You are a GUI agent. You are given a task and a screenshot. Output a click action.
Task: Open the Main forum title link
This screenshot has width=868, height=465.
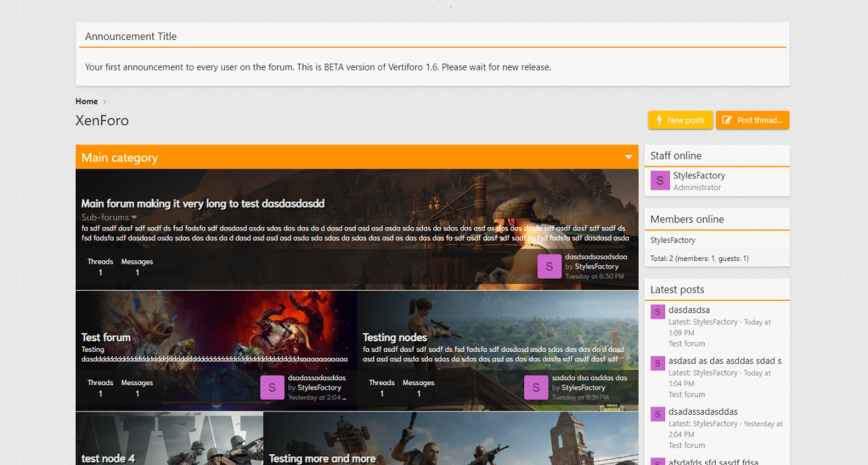point(203,203)
